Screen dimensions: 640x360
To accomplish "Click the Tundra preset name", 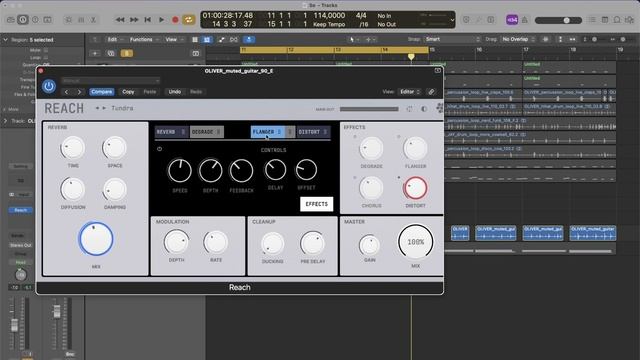I will [122, 108].
